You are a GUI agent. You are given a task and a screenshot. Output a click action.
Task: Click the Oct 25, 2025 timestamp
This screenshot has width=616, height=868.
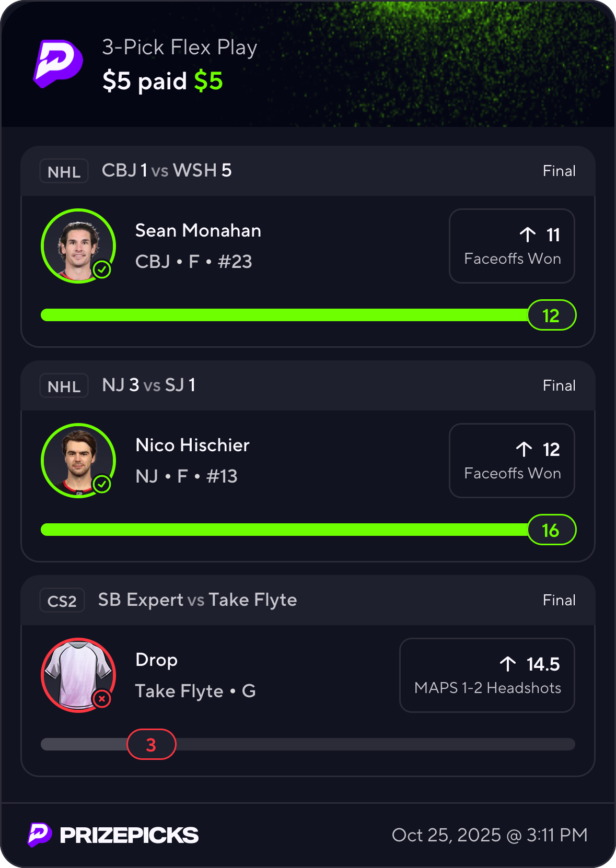(490, 835)
